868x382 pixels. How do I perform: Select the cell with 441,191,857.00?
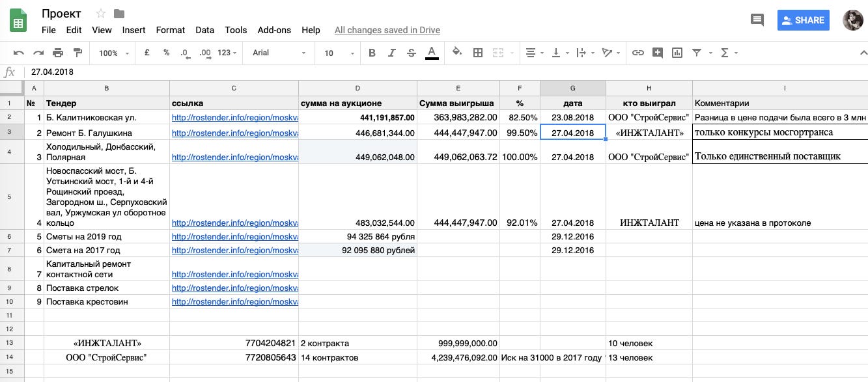[x=357, y=117]
